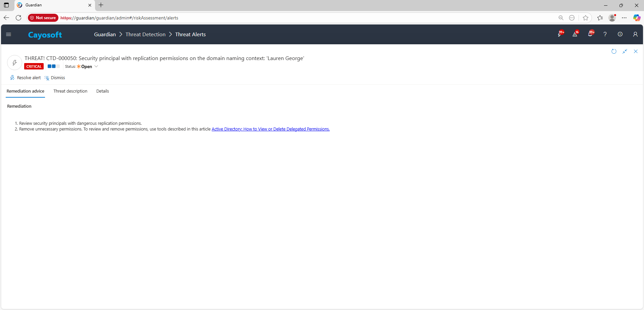Collapse the alert panel with arrows icon
Screen dimensions: 644x310
click(625, 51)
